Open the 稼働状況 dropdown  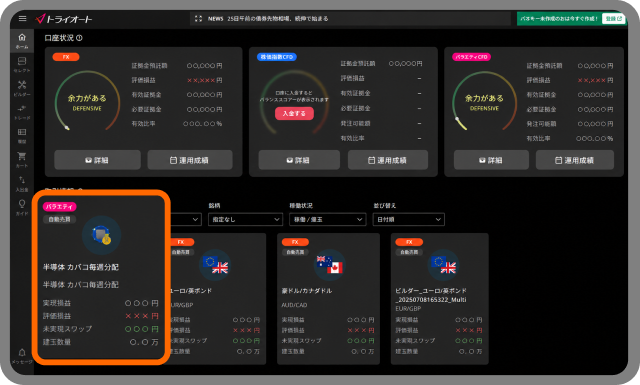coord(327,219)
